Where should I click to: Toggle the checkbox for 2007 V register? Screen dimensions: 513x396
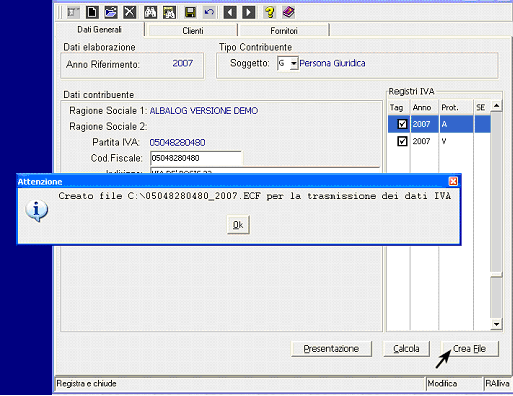pyautogui.click(x=402, y=141)
